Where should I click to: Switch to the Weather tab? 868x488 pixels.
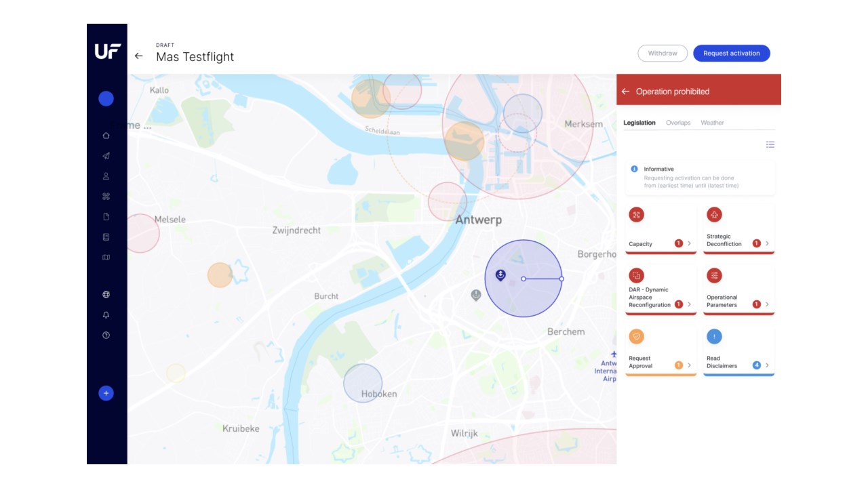coord(712,123)
